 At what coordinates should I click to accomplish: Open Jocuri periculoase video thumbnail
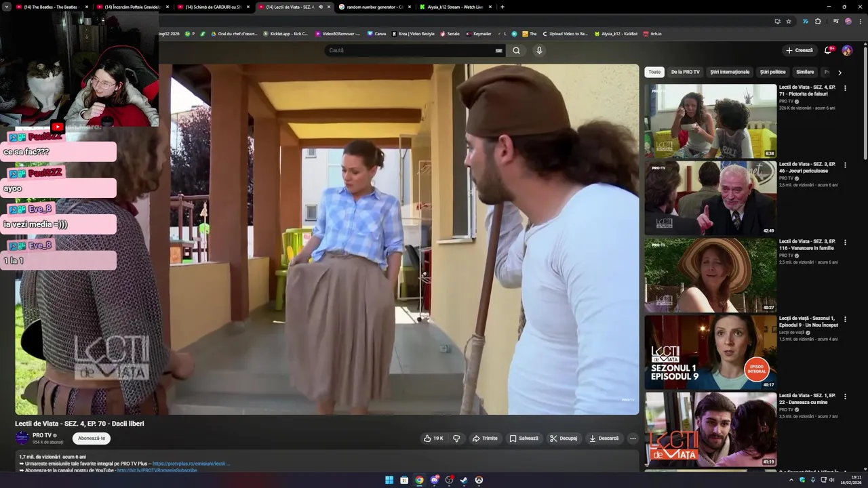[711, 198]
